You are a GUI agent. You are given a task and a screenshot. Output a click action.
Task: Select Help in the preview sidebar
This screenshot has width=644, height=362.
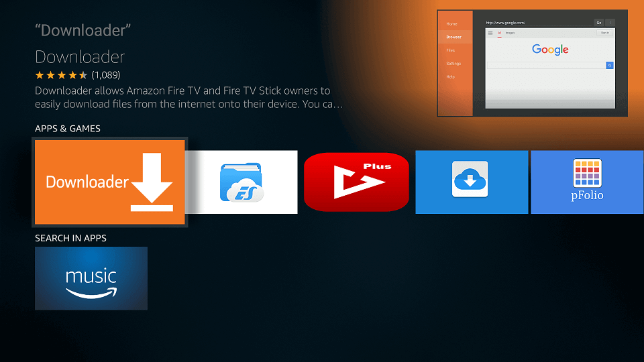(x=451, y=76)
